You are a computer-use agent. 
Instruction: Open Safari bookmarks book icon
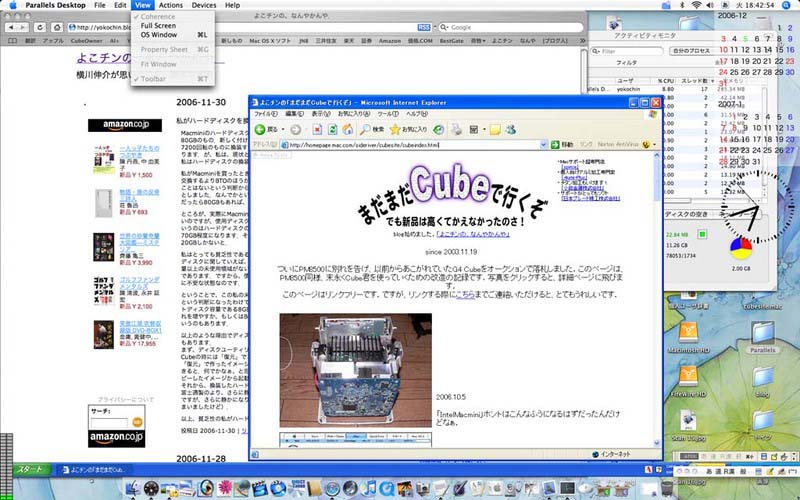click(x=13, y=41)
